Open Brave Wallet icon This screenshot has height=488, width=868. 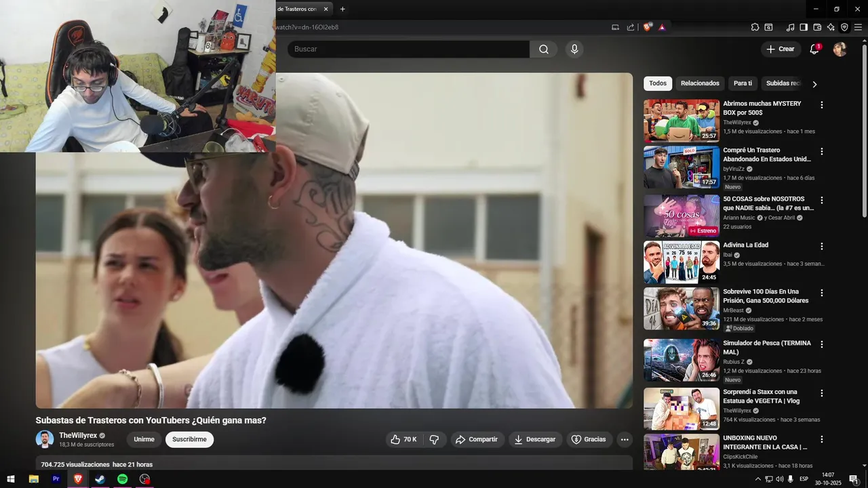(x=817, y=27)
